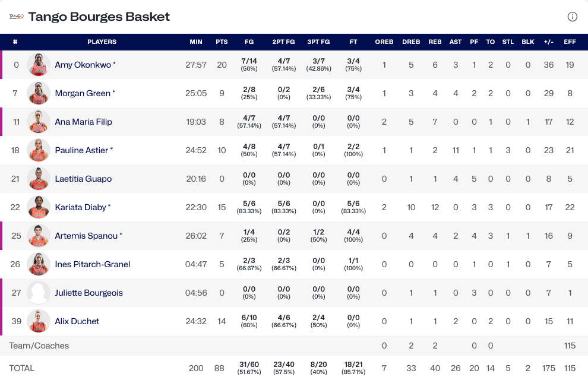Open Alix Duchet's player photo
This screenshot has height=380, width=588.
point(38,321)
